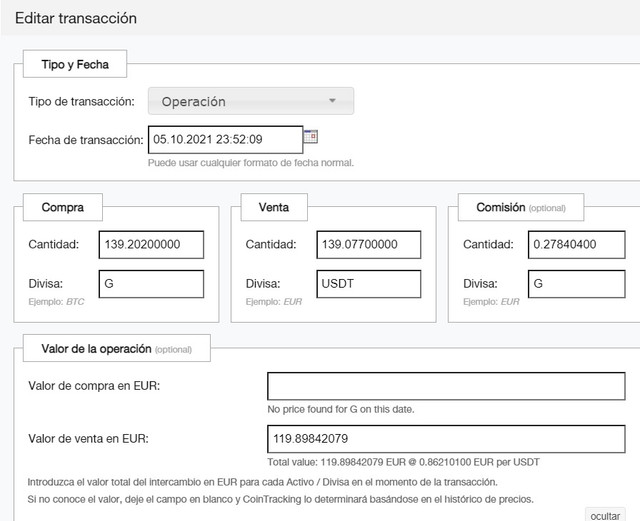Click the Venta 'Divisa:' label
This screenshot has width=640, height=521.
263,284
